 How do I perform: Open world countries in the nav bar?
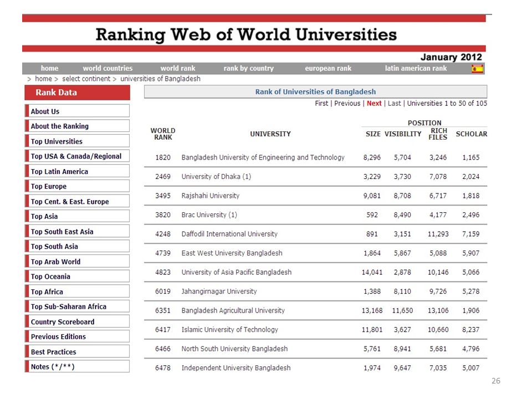108,68
